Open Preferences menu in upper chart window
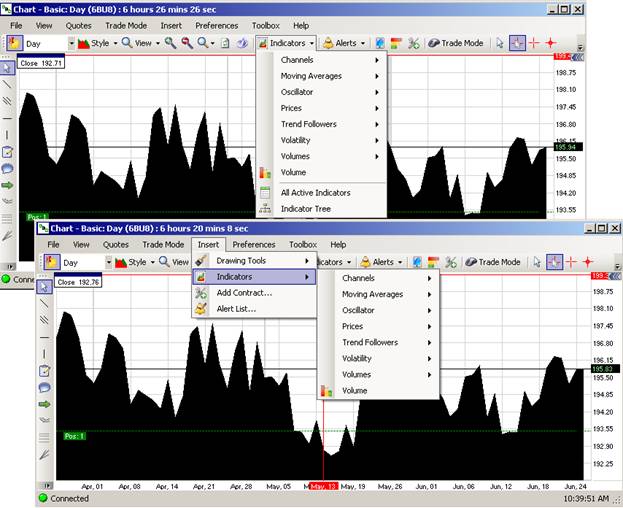 click(217, 26)
